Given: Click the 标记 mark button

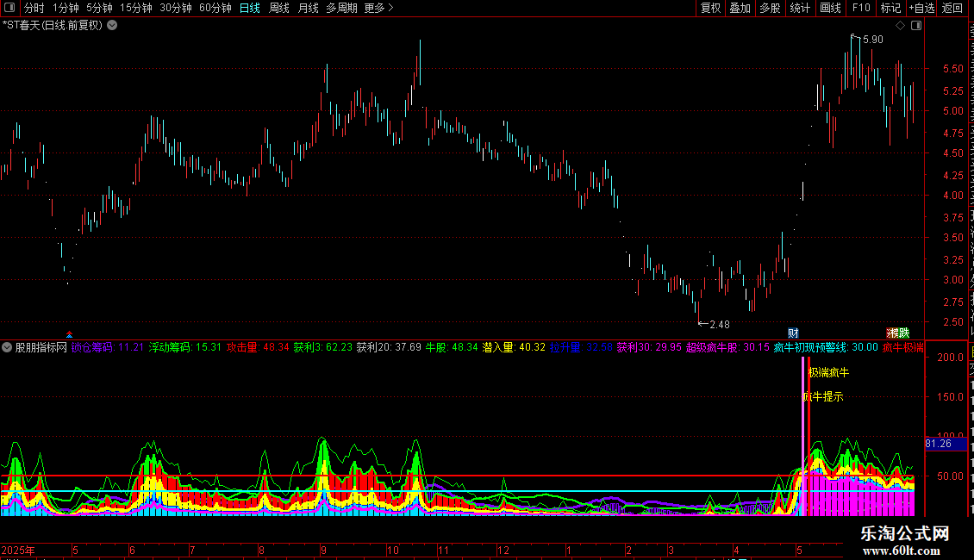Looking at the screenshot, I should pyautogui.click(x=890, y=8).
